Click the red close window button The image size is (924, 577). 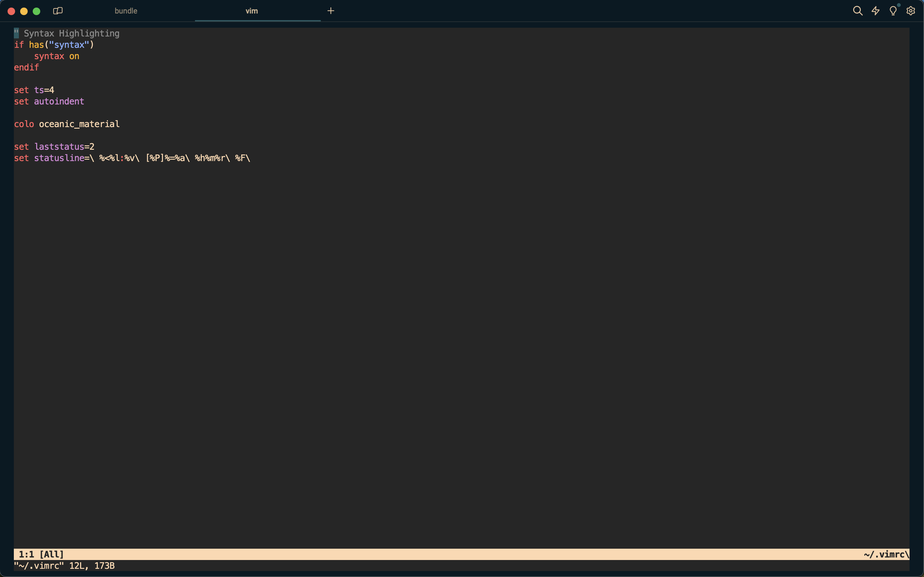click(11, 11)
